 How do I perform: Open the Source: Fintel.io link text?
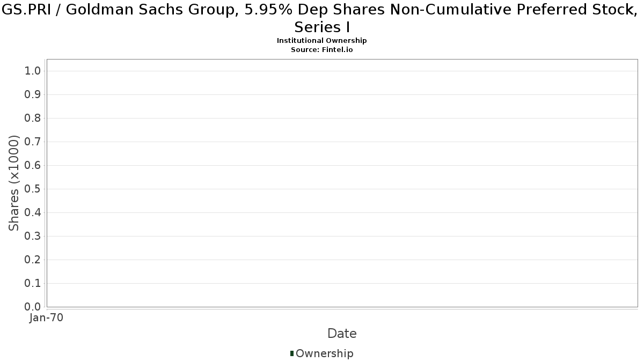point(322,49)
